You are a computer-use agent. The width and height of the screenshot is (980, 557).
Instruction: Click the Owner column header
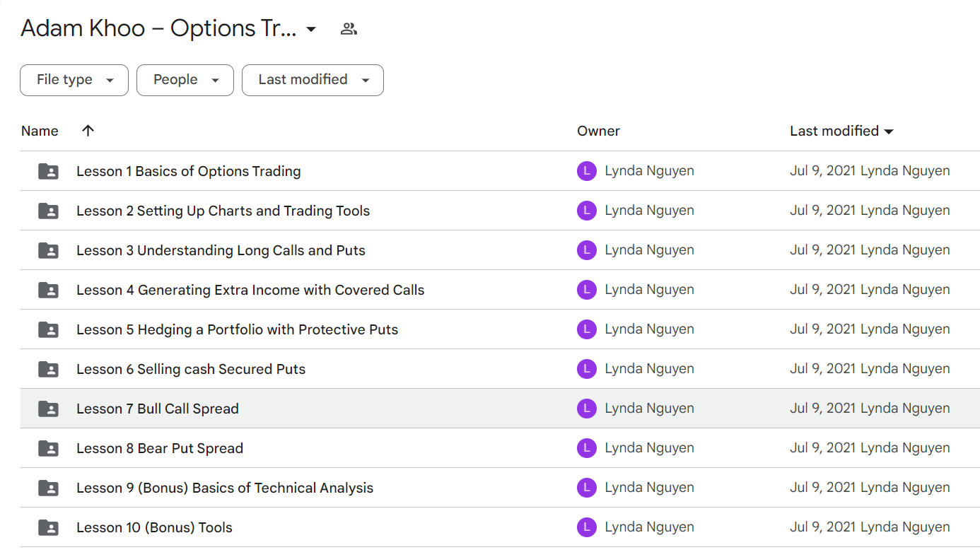(x=598, y=131)
